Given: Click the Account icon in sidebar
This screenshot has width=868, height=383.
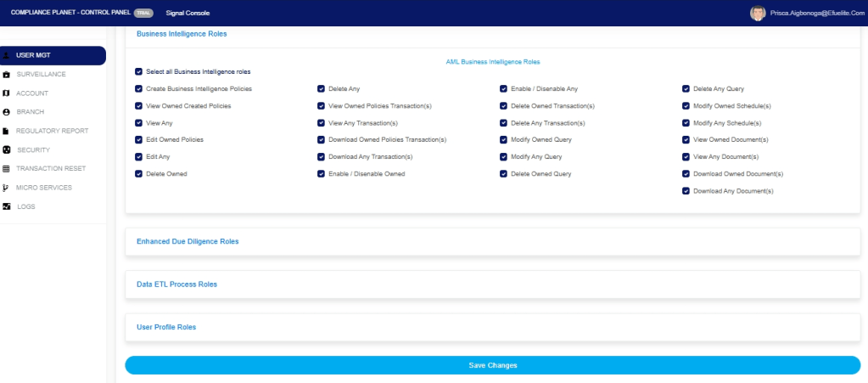Looking at the screenshot, I should [7, 93].
